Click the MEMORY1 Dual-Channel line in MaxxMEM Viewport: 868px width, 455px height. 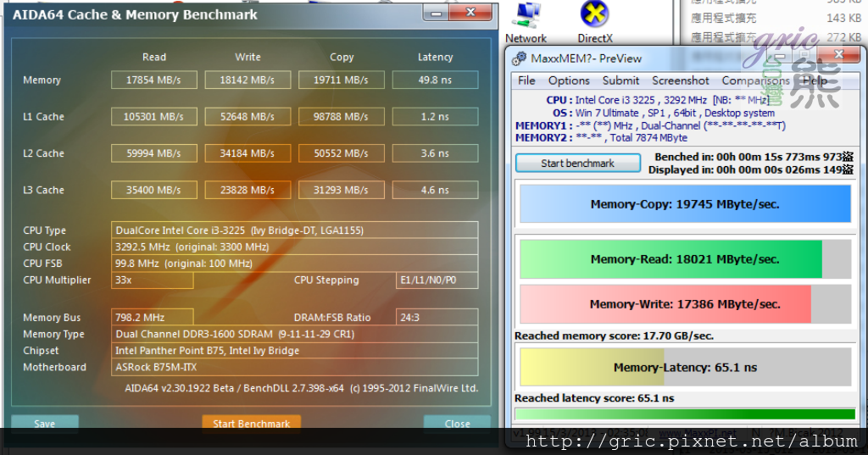[x=650, y=125]
